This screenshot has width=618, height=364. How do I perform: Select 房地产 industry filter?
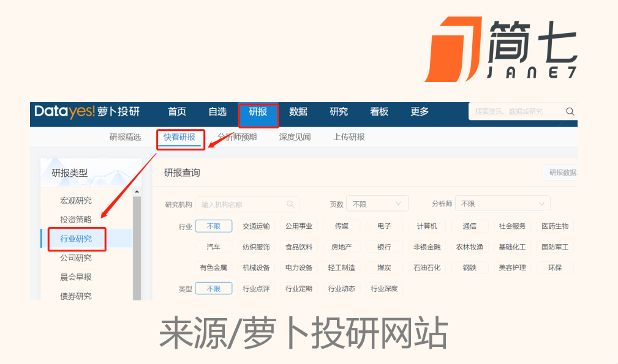(342, 247)
